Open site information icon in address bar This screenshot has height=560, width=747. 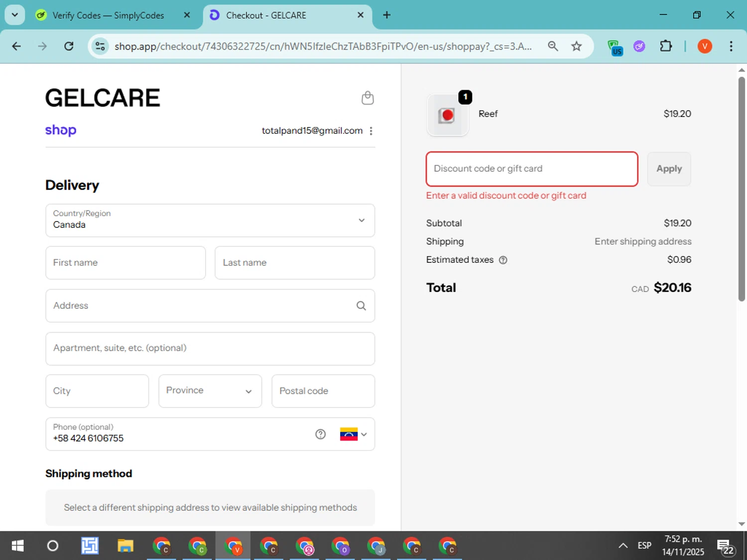click(100, 46)
